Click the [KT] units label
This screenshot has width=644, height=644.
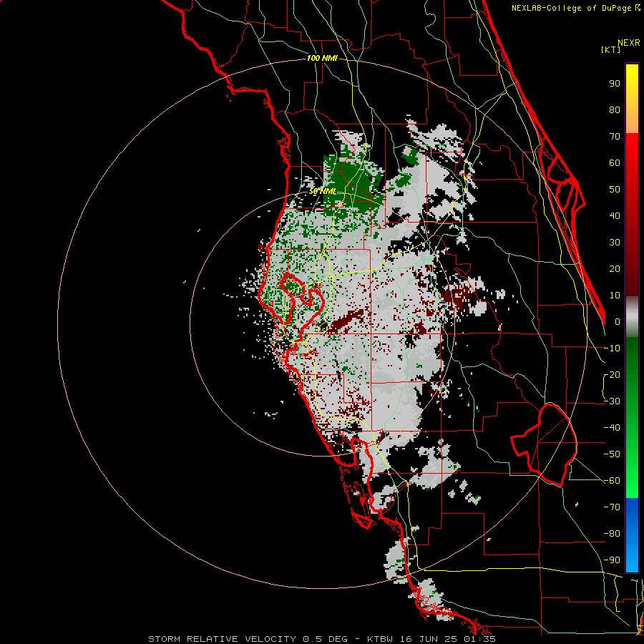click(611, 49)
